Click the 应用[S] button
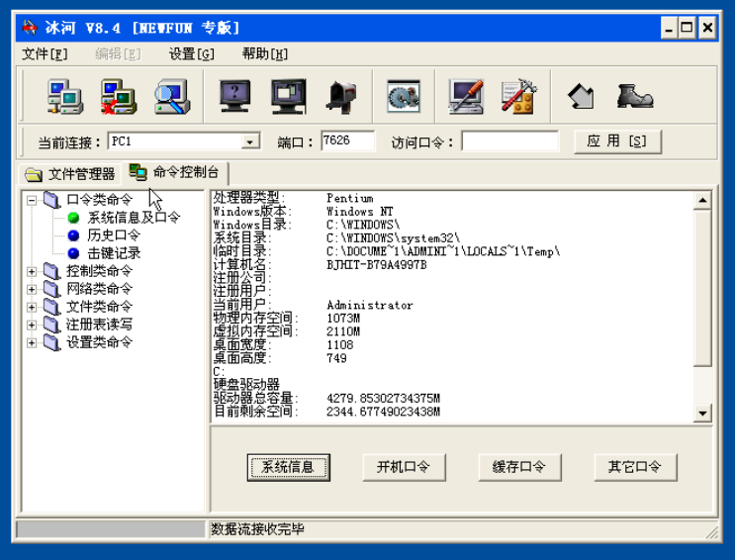This screenshot has width=735, height=560. pos(618,141)
